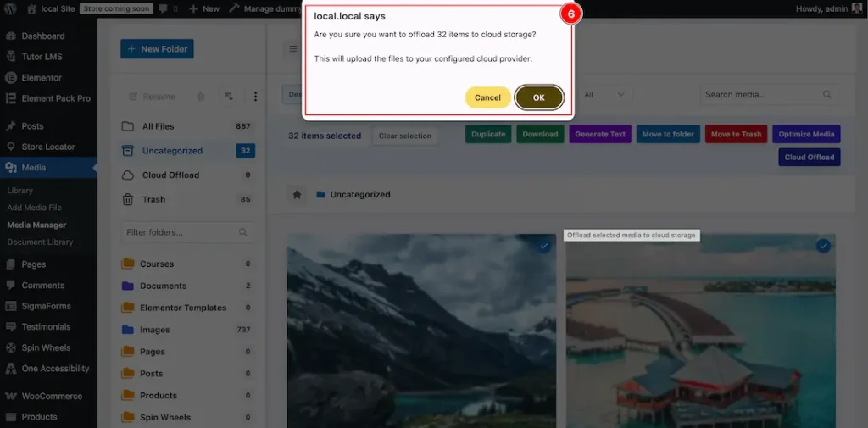Open the Tutor LMS icon
Image resolution: width=868 pixels, height=428 pixels.
pos(10,57)
